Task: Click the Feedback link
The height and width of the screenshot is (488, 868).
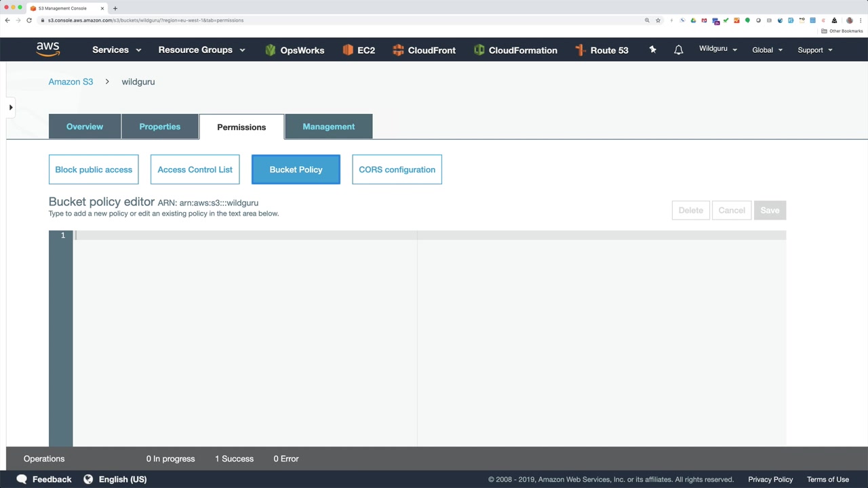Action: click(52, 479)
